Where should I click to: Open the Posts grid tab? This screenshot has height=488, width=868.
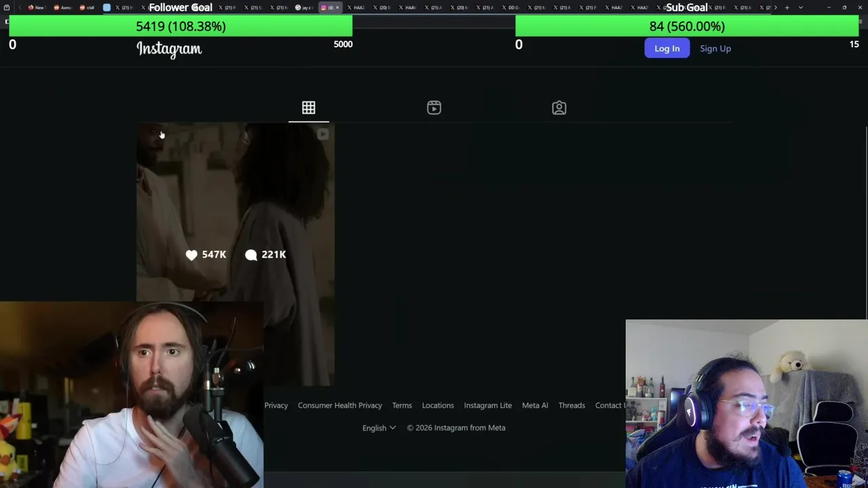(x=309, y=108)
